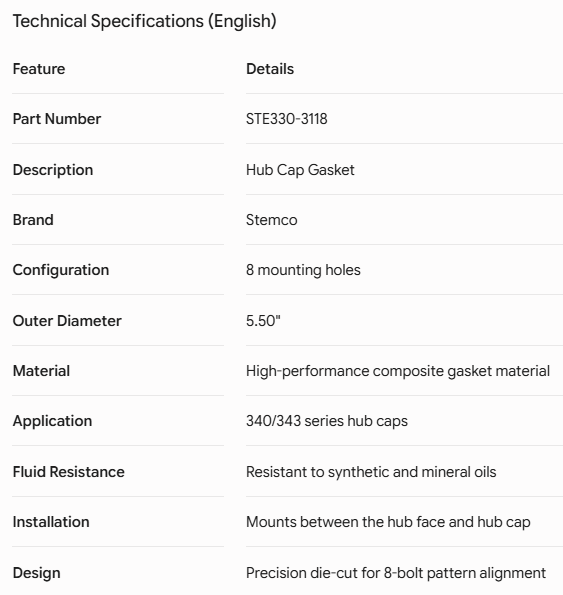Click the Material row label

click(x=41, y=371)
